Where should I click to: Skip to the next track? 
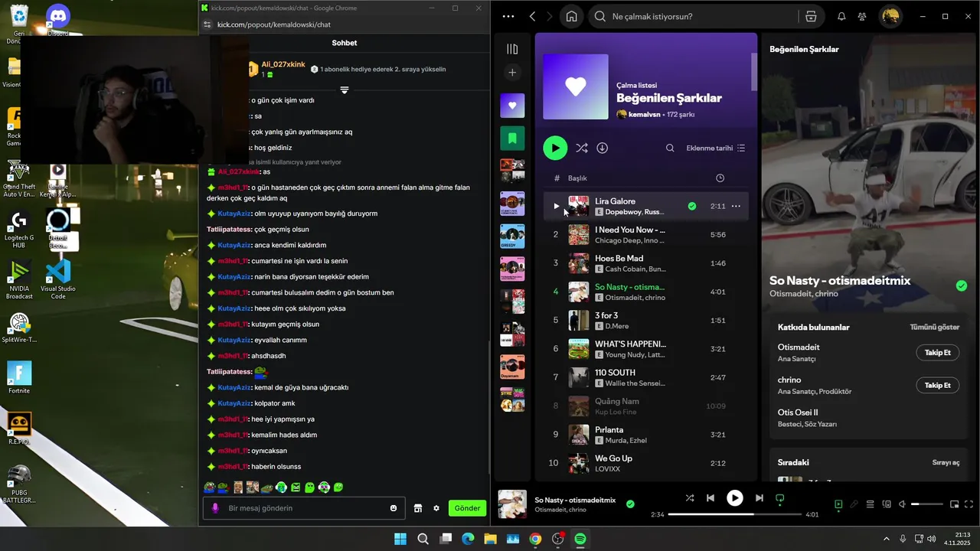tap(759, 498)
